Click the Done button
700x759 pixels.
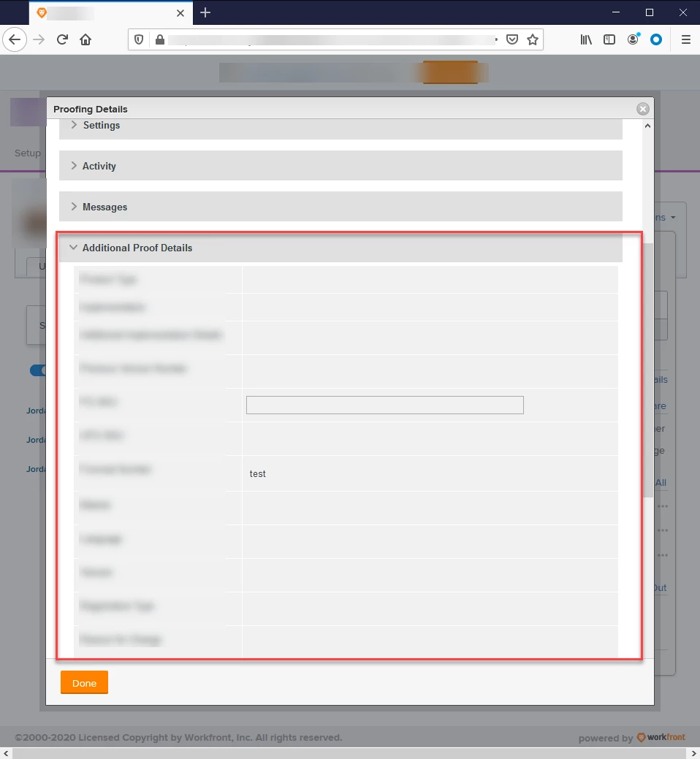point(84,682)
